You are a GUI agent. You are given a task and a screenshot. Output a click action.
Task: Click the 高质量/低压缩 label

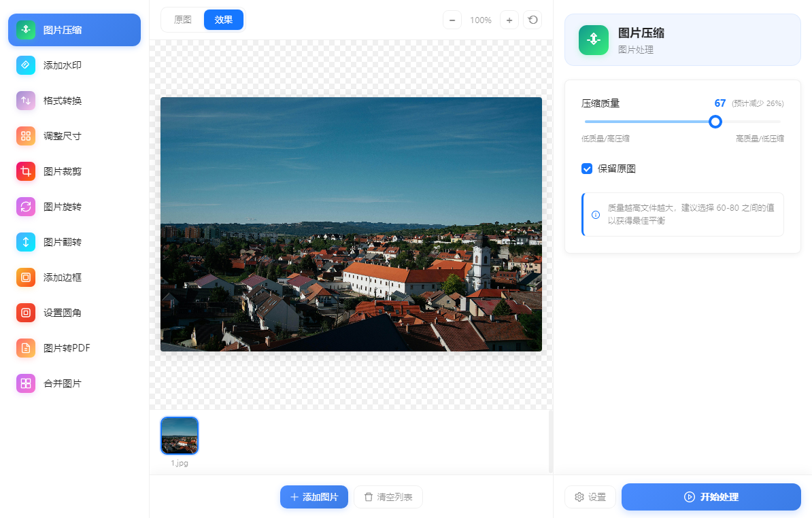point(760,139)
